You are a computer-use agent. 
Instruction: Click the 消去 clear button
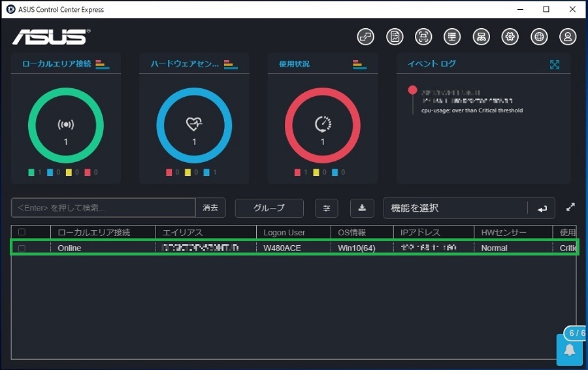(210, 208)
